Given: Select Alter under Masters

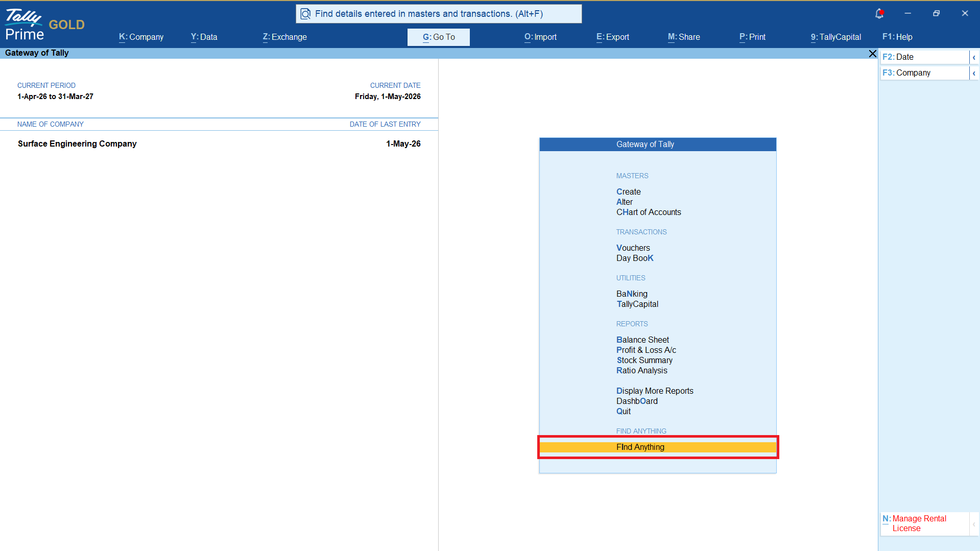Looking at the screenshot, I should pyautogui.click(x=624, y=202).
